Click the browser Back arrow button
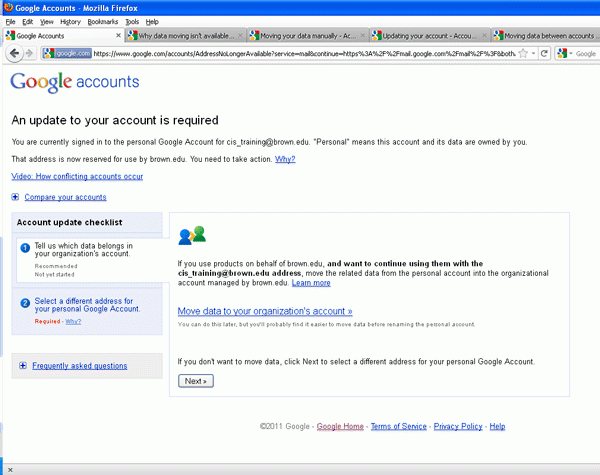Viewport: 600px width, 475px height. pos(14,53)
